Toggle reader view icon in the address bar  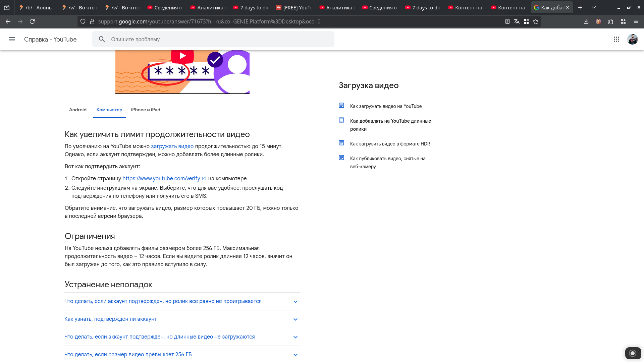(507, 21)
